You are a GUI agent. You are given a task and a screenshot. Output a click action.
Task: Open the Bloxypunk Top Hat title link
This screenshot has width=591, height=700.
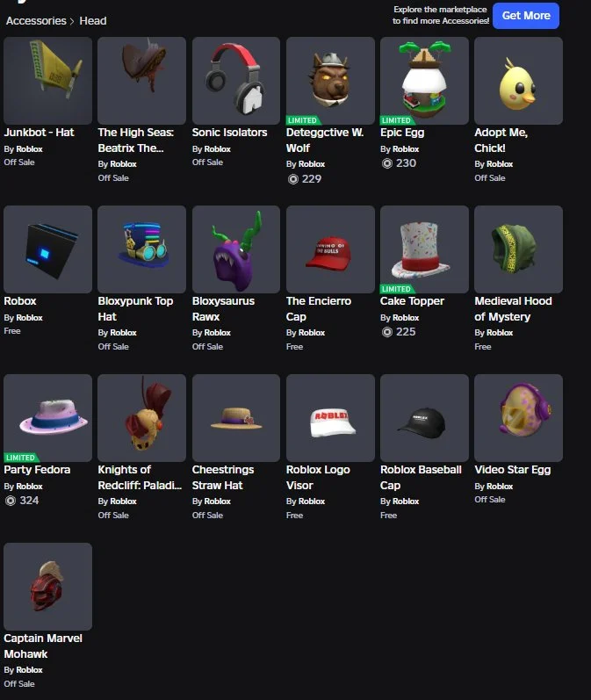click(x=135, y=309)
